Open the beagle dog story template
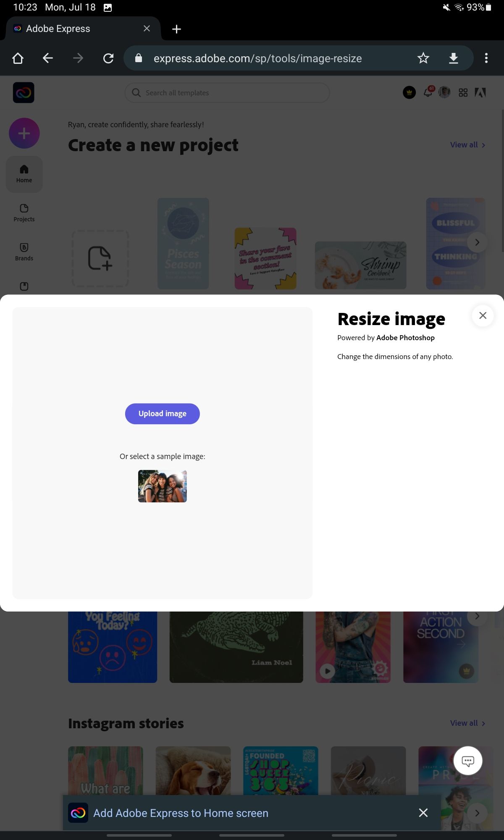 [193, 771]
